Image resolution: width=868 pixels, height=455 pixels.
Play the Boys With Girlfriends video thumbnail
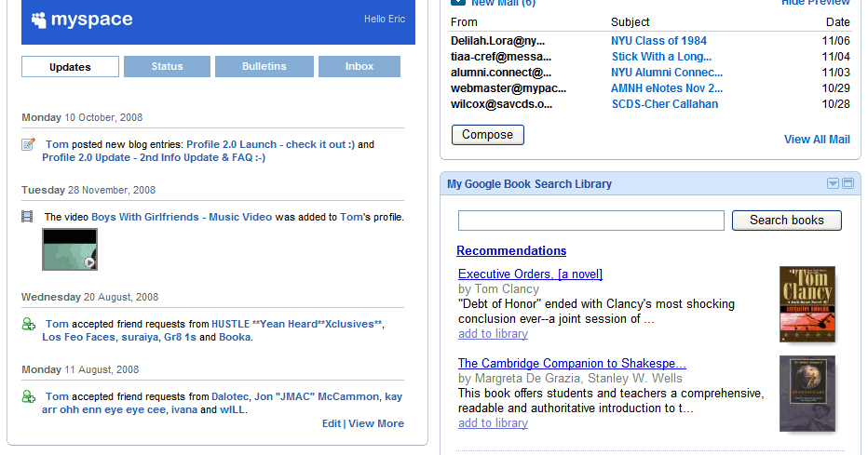(70, 249)
